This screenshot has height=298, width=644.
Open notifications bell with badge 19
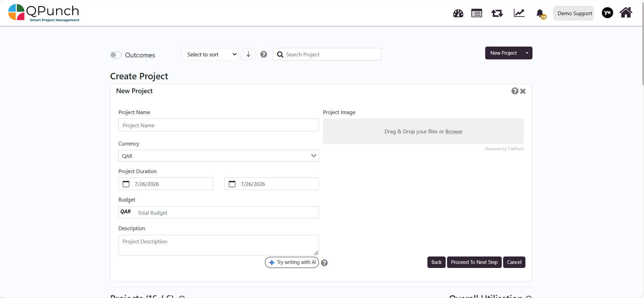[x=540, y=14]
